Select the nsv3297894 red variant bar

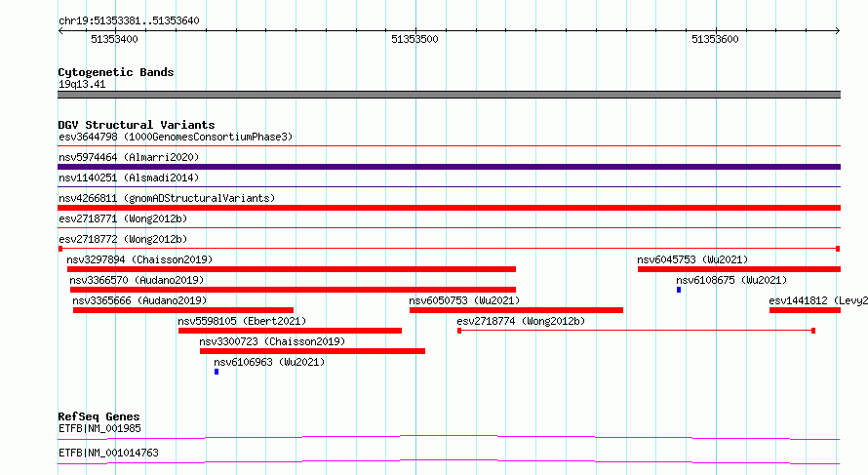tap(292, 269)
